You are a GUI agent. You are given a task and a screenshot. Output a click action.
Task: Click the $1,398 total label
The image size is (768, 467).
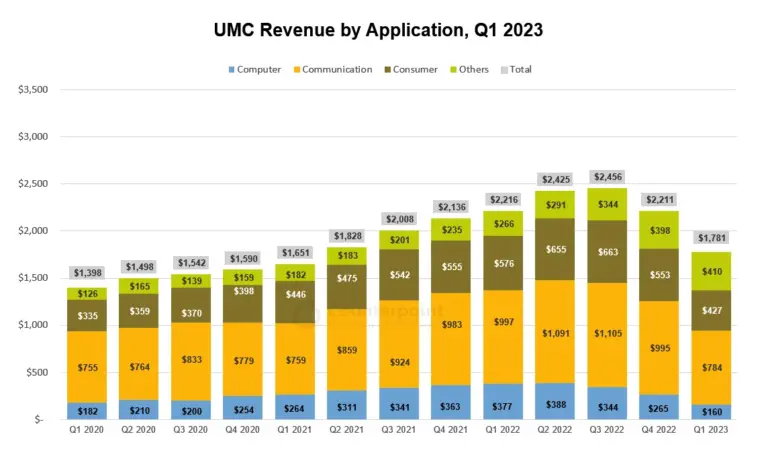(88, 272)
